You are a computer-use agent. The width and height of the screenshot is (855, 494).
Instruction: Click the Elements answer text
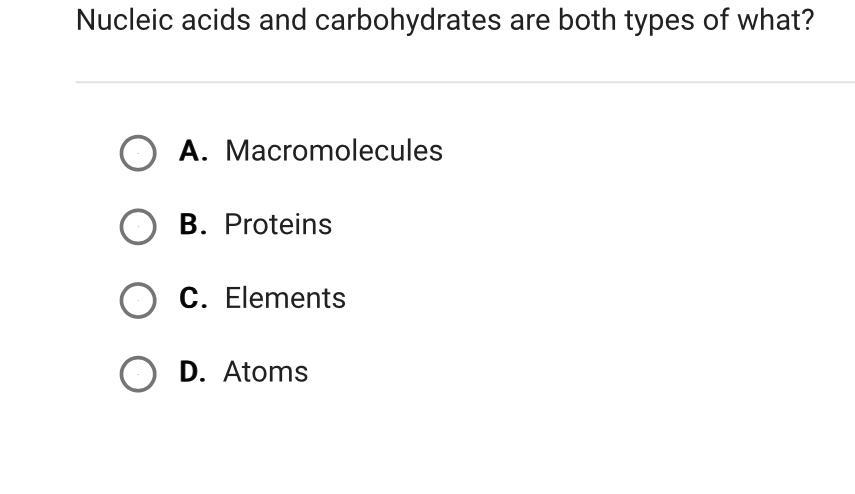285,298
